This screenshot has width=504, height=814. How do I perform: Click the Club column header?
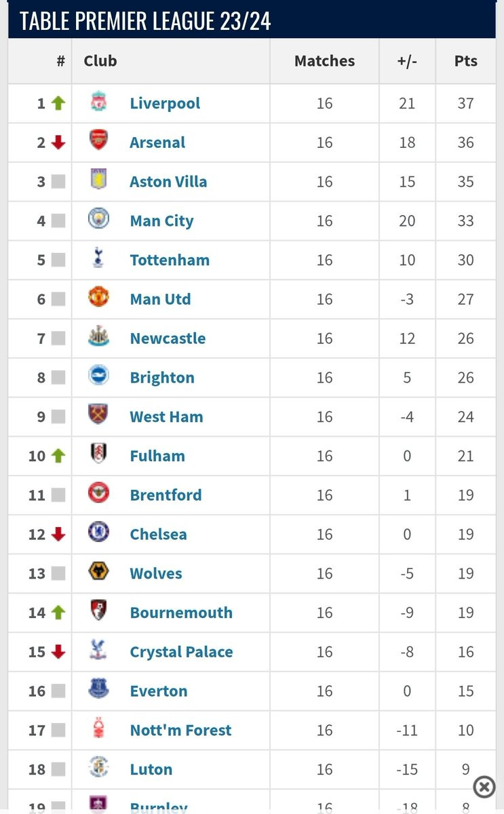pos(100,61)
